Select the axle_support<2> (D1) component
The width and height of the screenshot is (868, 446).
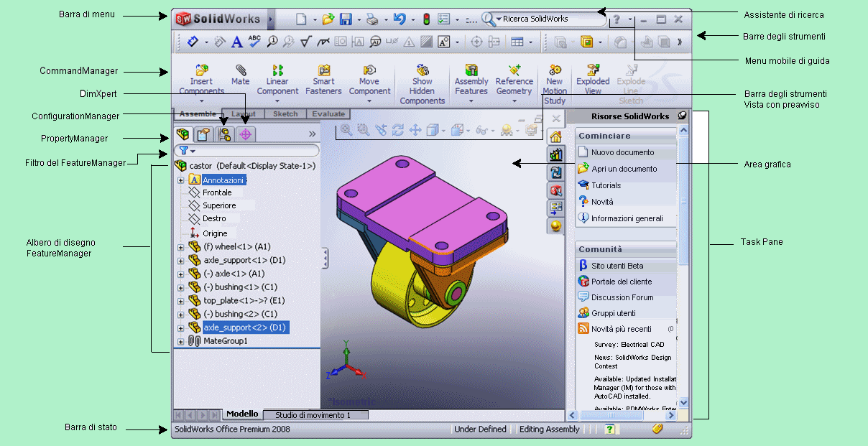pos(244,327)
